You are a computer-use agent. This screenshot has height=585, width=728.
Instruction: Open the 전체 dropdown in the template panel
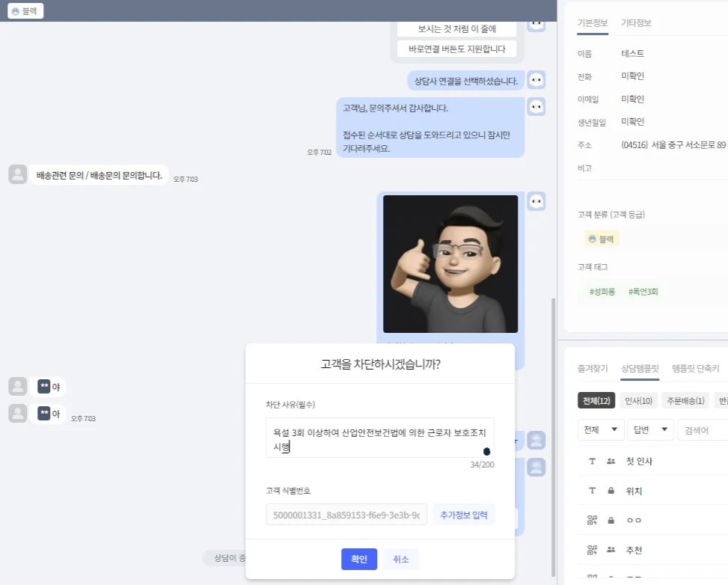click(x=600, y=429)
